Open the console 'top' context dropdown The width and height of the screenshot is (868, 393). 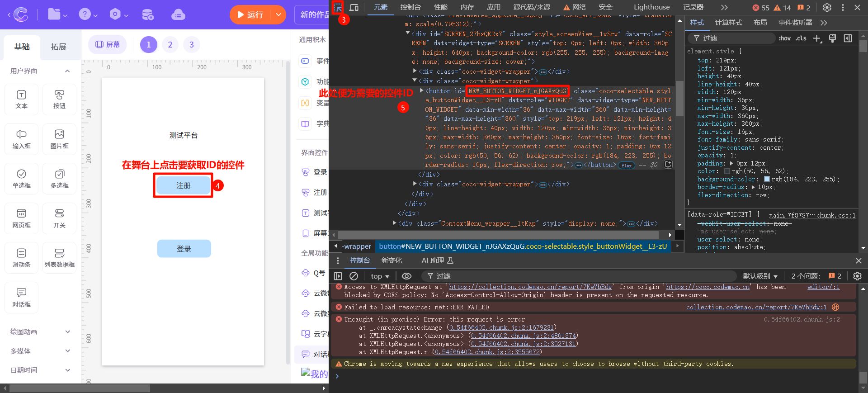[x=380, y=276]
